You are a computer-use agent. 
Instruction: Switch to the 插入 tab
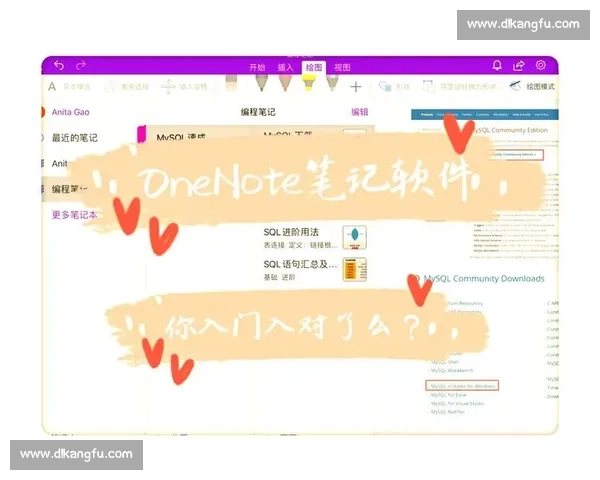coord(285,68)
